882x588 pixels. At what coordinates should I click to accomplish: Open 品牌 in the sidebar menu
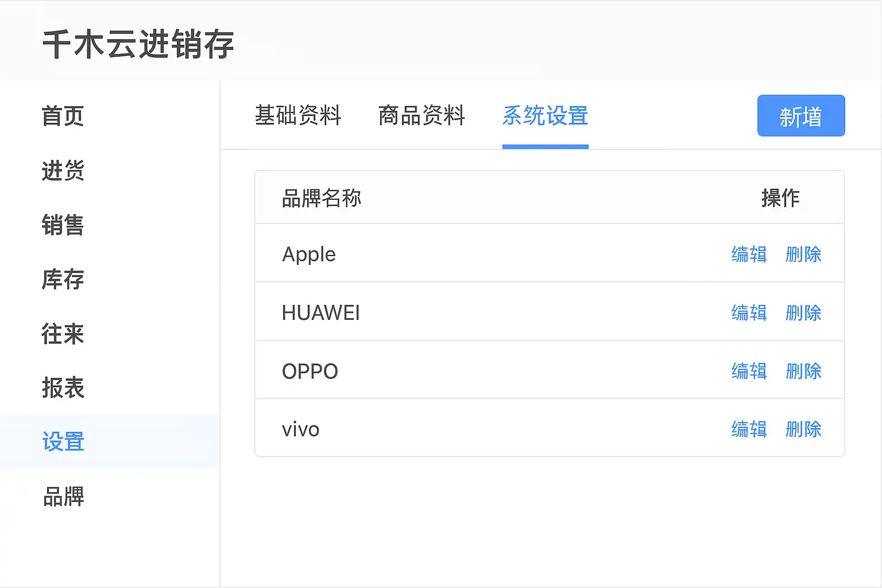point(63,497)
